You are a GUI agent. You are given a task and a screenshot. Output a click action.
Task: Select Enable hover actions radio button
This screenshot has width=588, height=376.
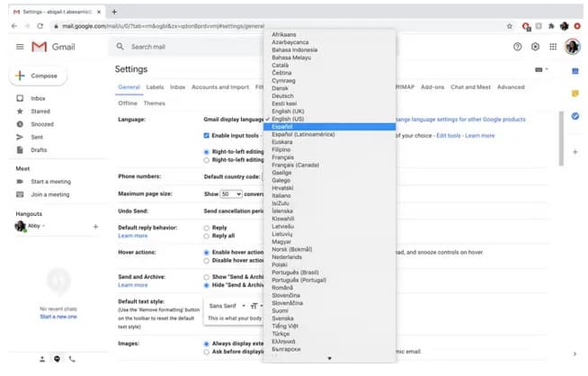click(x=206, y=253)
